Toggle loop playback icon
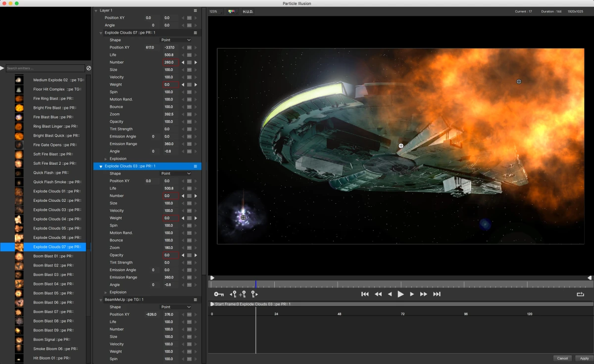Viewport: 594px width, 364px height. pos(580,294)
